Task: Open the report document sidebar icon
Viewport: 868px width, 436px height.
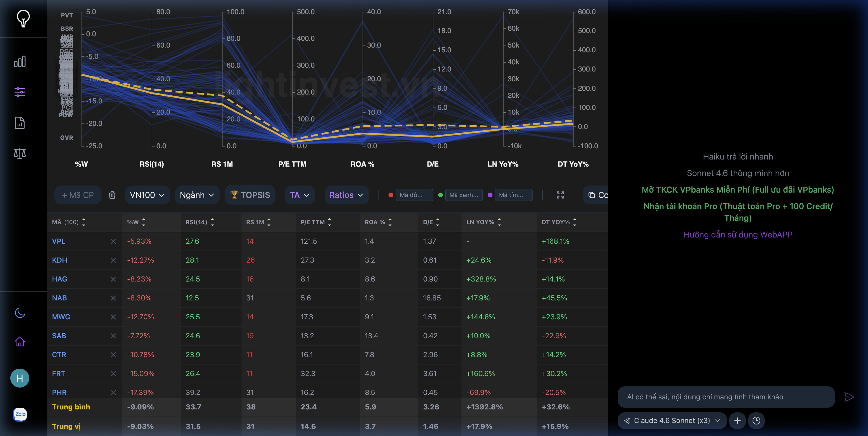Action: pos(20,123)
